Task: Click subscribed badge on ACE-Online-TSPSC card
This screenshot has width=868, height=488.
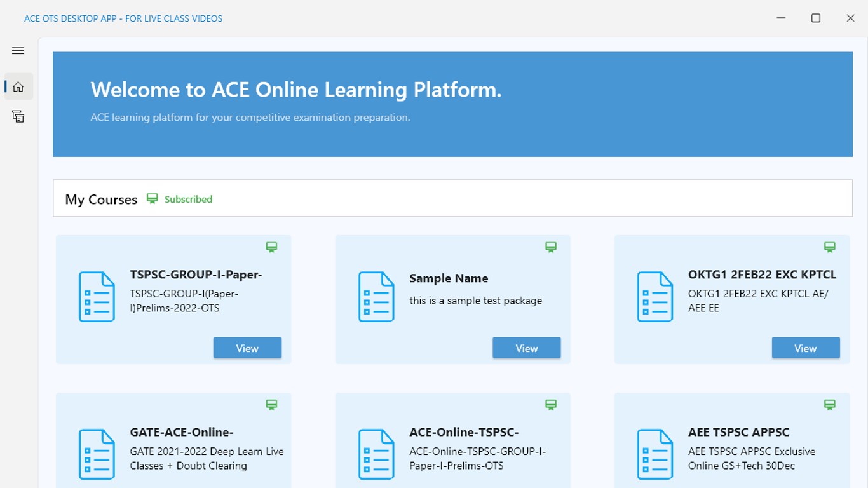Action: pyautogui.click(x=551, y=405)
